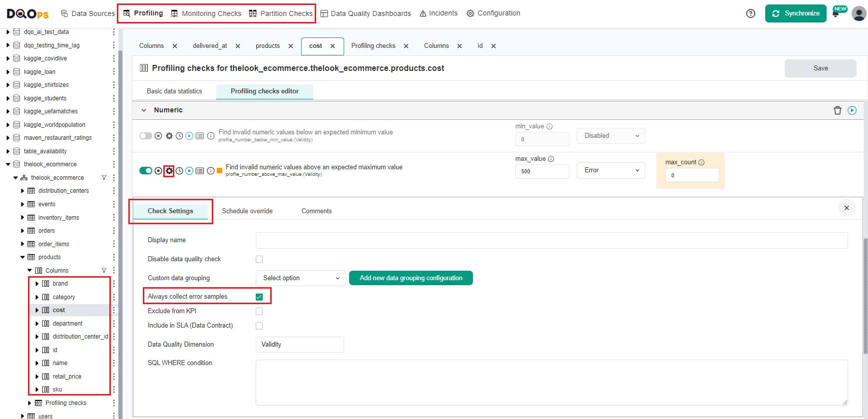Delete Numeric checks with the trash icon
The width and height of the screenshot is (868, 419).
(x=838, y=110)
